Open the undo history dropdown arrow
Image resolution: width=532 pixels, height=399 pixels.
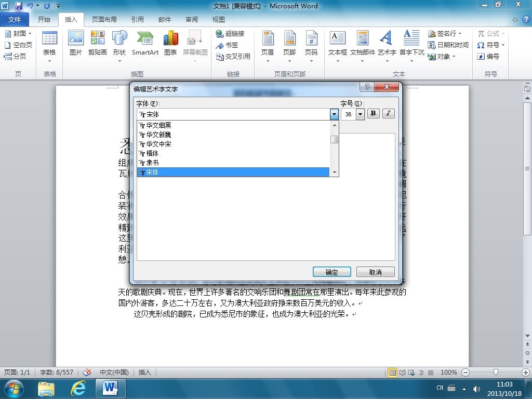pyautogui.click(x=37, y=6)
